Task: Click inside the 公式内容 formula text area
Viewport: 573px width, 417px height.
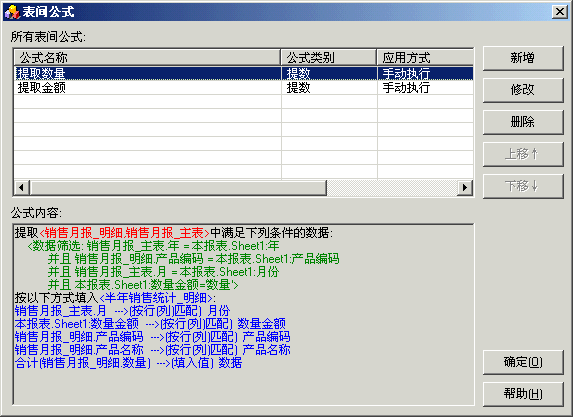Action: point(243,314)
